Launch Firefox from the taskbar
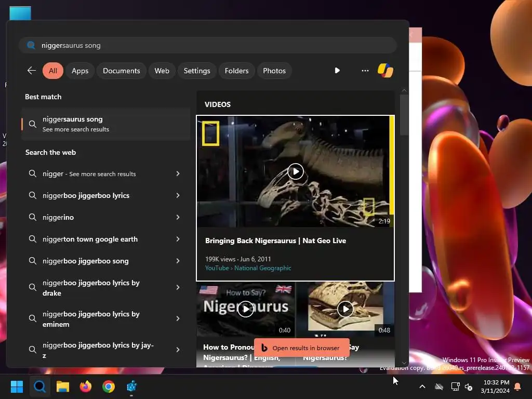Screen dimensions: 532x399 click(x=86, y=387)
